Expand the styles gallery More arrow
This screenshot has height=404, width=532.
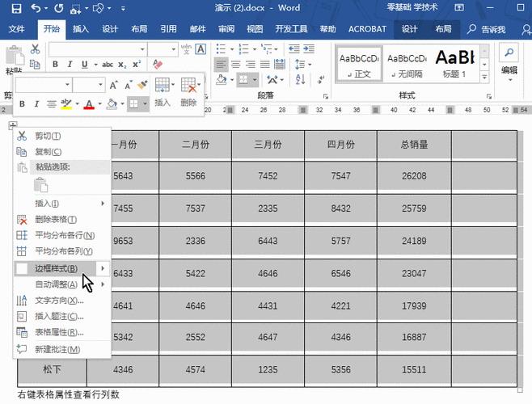[x=484, y=78]
